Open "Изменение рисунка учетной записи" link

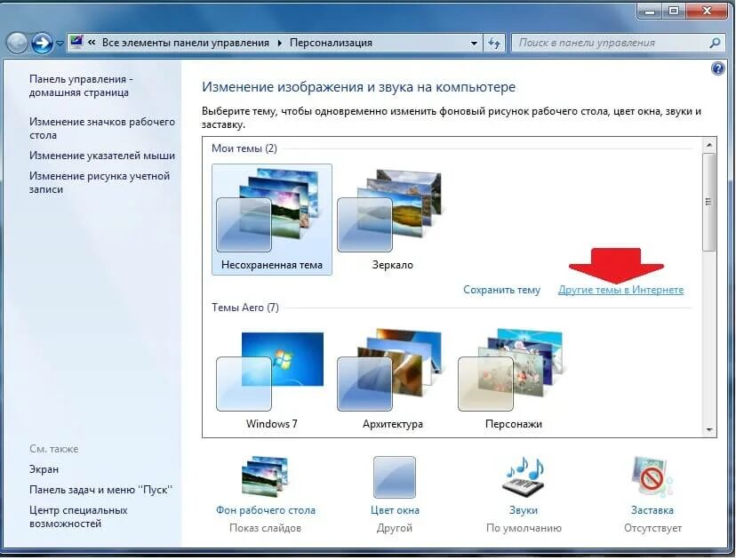point(100,182)
